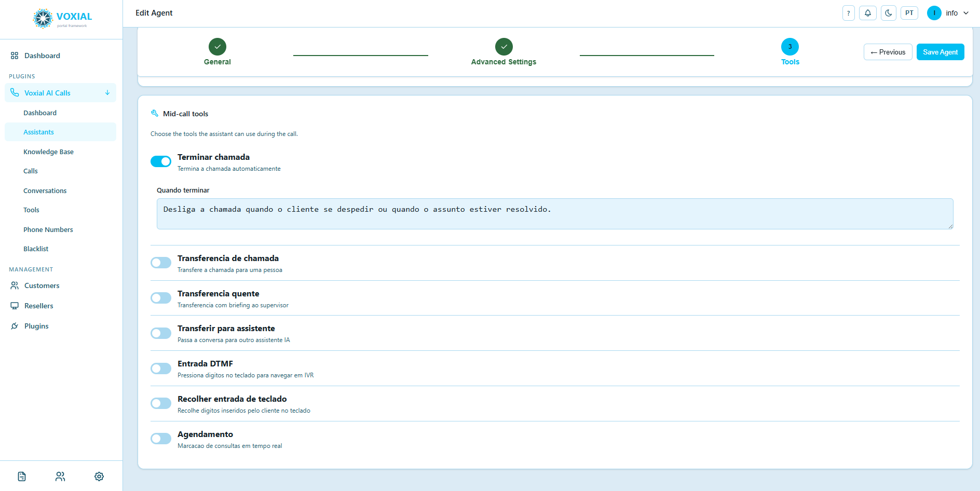Open the PT language selector
Viewport: 980px width, 491px height.
point(909,13)
